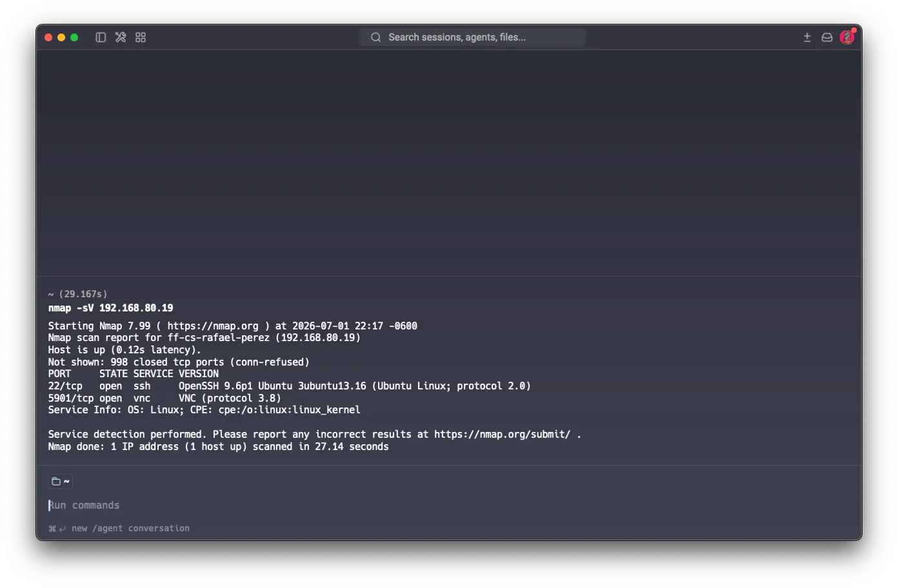898x588 pixels.
Task: Click the Host is up (0.12s latency) line
Action: (125, 350)
